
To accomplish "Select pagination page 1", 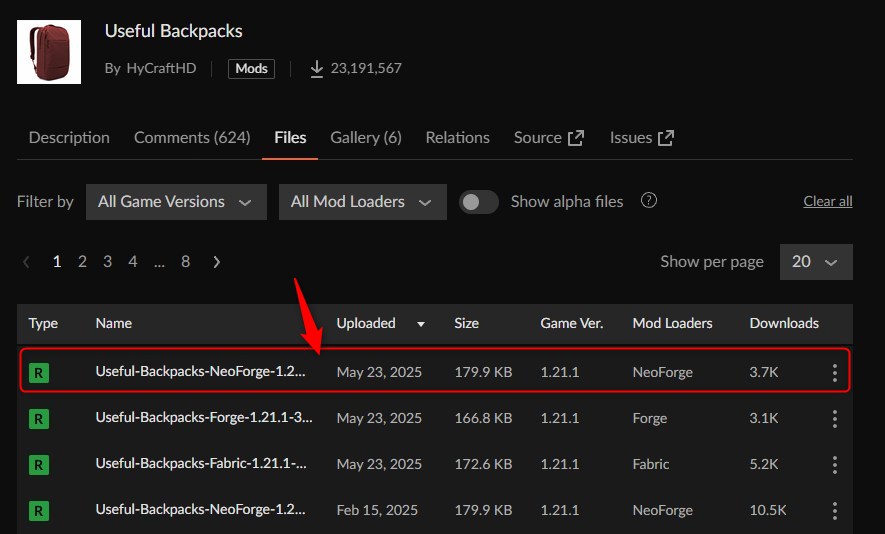I will pos(56,261).
